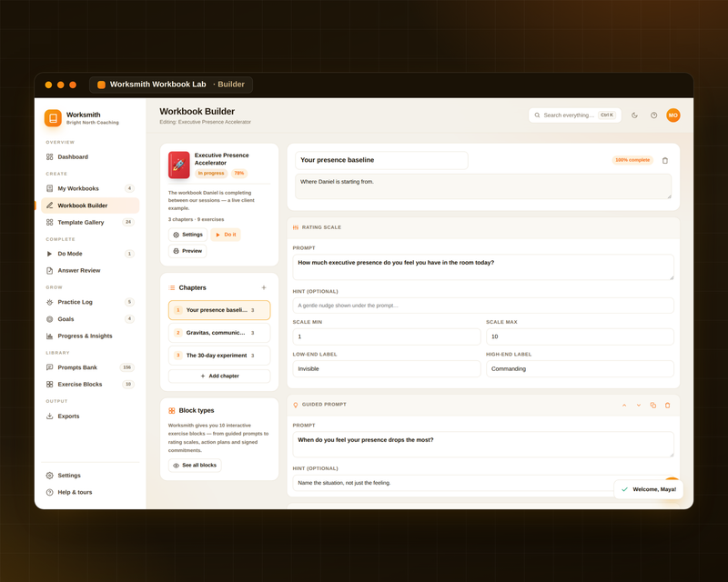The image size is (728, 582).
Task: Select chapter 3 The 30-day experiment
Action: pyautogui.click(x=219, y=356)
